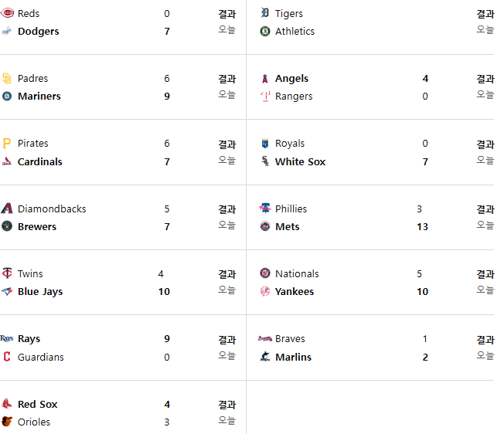The width and height of the screenshot is (504, 434).
Task: Select the Blue Jays team name
Action: pos(40,291)
